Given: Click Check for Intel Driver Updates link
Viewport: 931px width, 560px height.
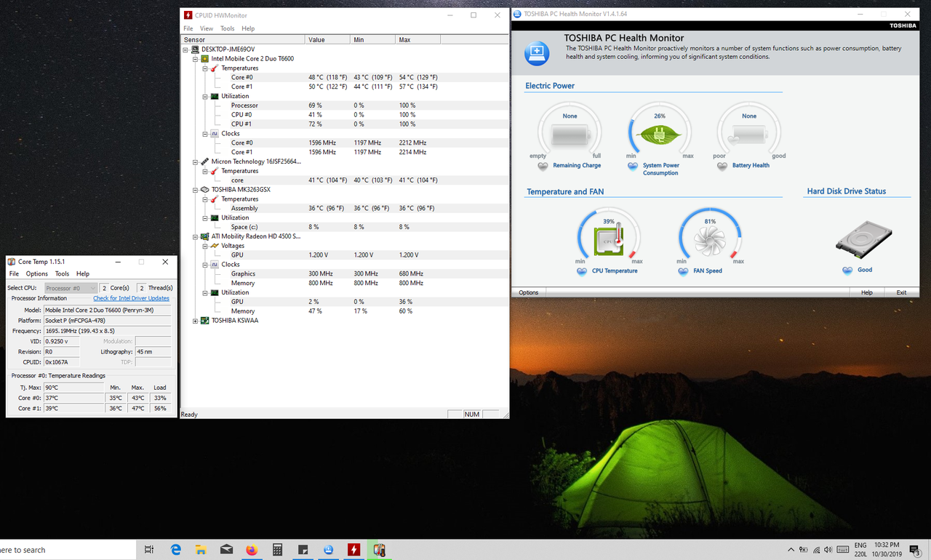Looking at the screenshot, I should 131,298.
